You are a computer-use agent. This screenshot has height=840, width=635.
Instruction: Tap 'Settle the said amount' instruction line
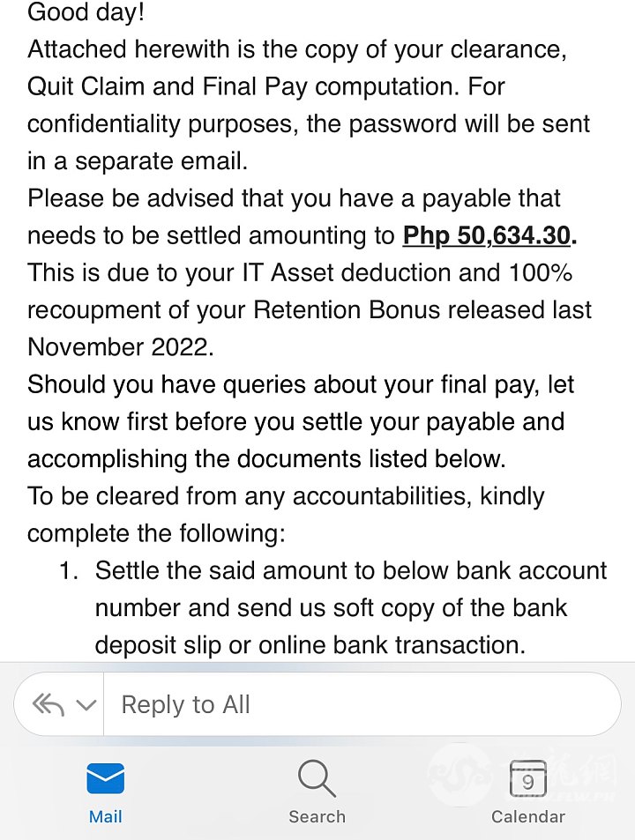tap(351, 570)
